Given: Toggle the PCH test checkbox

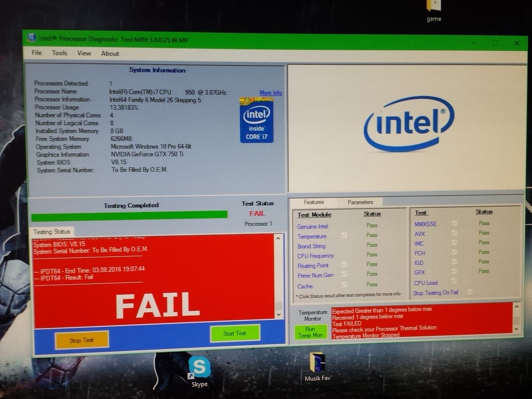Looking at the screenshot, I should 454,252.
